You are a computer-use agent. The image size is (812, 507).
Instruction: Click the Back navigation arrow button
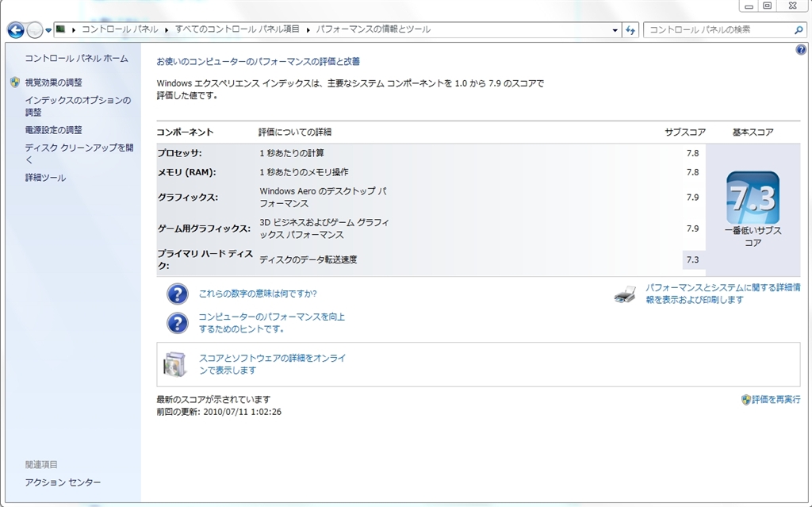[x=16, y=30]
